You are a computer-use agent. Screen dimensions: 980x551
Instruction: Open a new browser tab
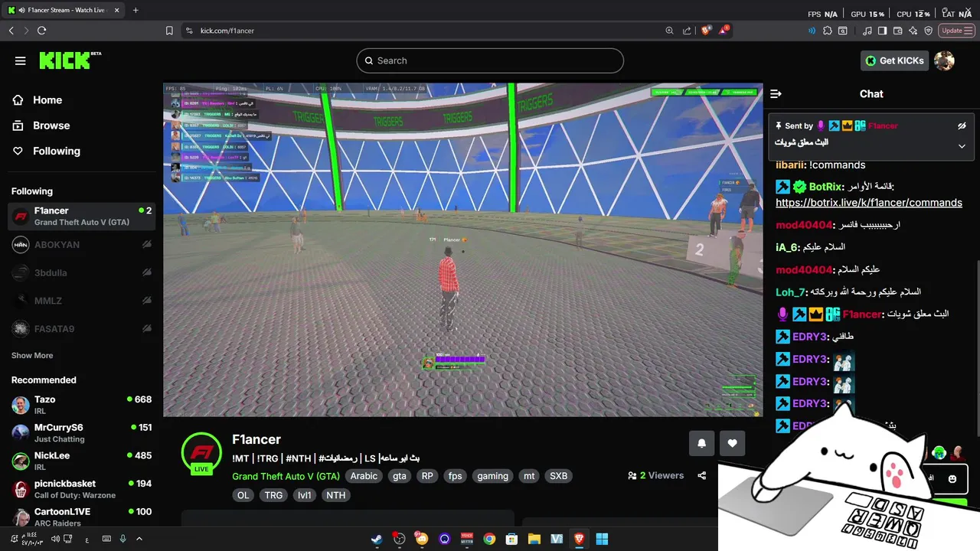click(x=136, y=10)
